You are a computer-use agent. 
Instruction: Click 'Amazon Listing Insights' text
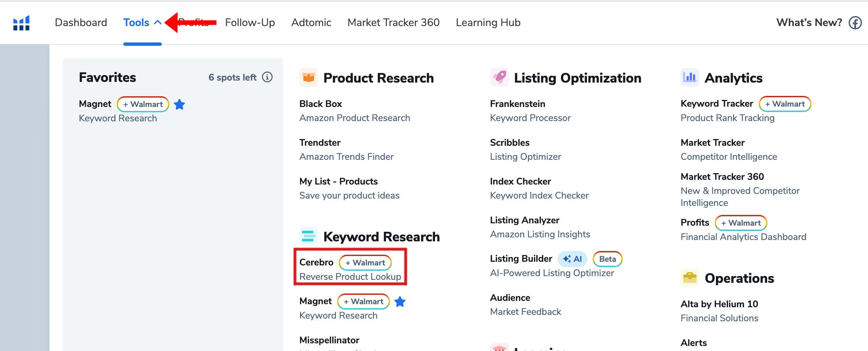pos(540,234)
